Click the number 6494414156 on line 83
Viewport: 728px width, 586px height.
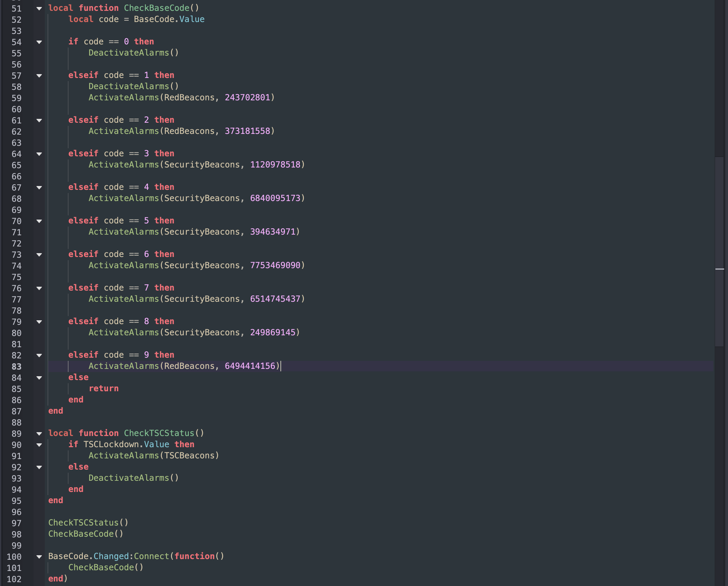point(250,366)
